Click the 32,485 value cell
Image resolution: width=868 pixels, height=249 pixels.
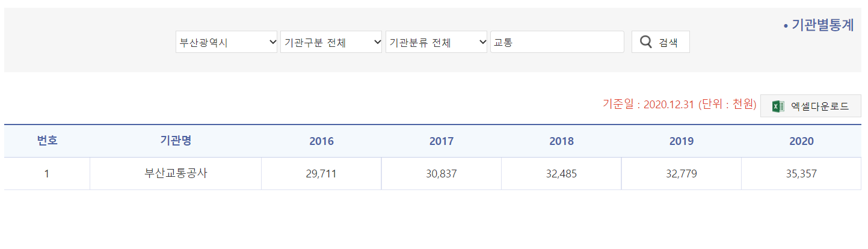click(561, 174)
